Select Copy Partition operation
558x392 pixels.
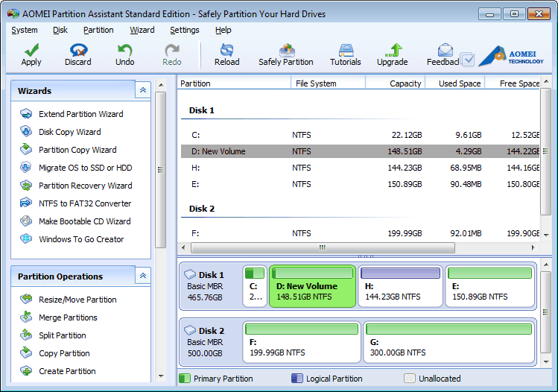(x=64, y=353)
